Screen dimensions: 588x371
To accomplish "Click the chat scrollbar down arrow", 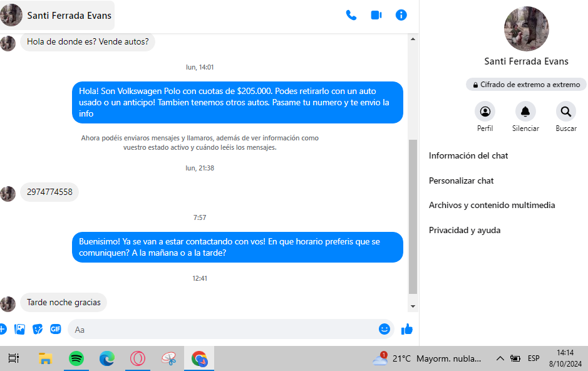I will click(412, 306).
